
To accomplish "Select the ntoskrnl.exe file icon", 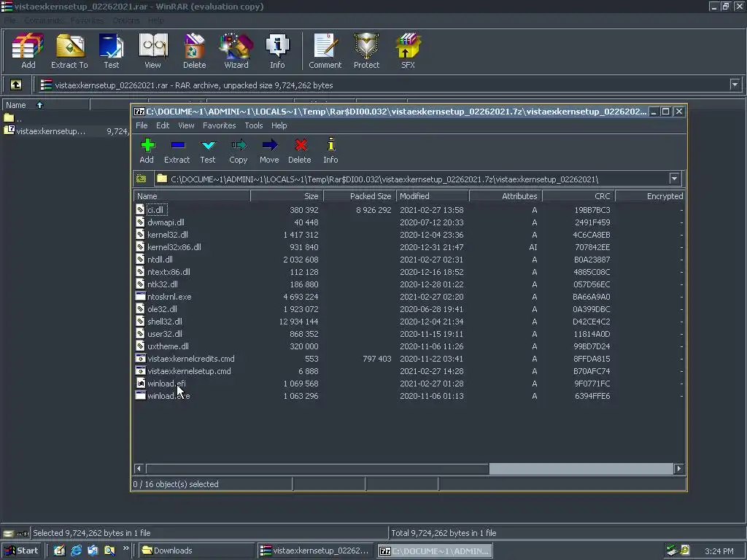I will [x=140, y=296].
